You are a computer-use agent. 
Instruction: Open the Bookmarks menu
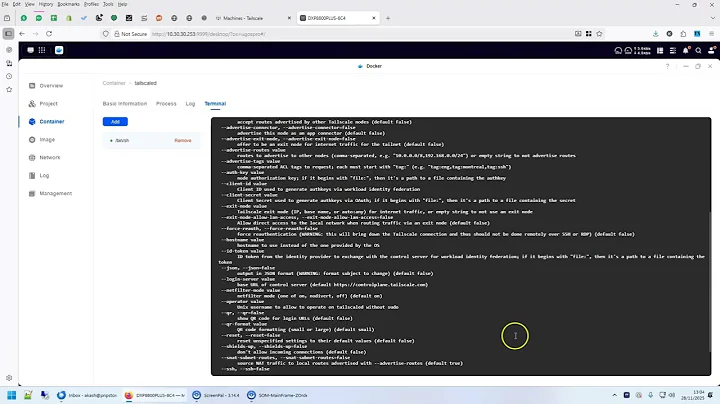(68, 4)
